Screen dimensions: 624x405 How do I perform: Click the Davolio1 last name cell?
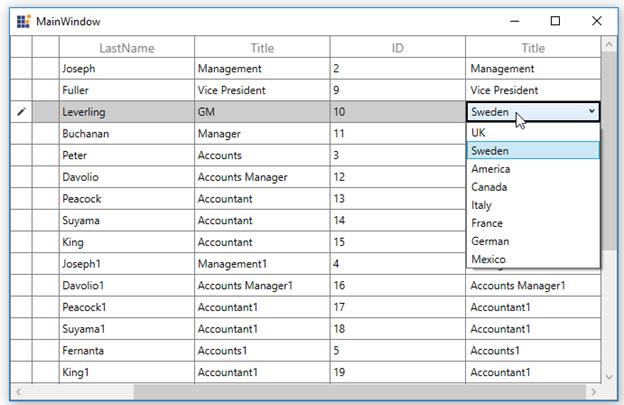point(127,285)
